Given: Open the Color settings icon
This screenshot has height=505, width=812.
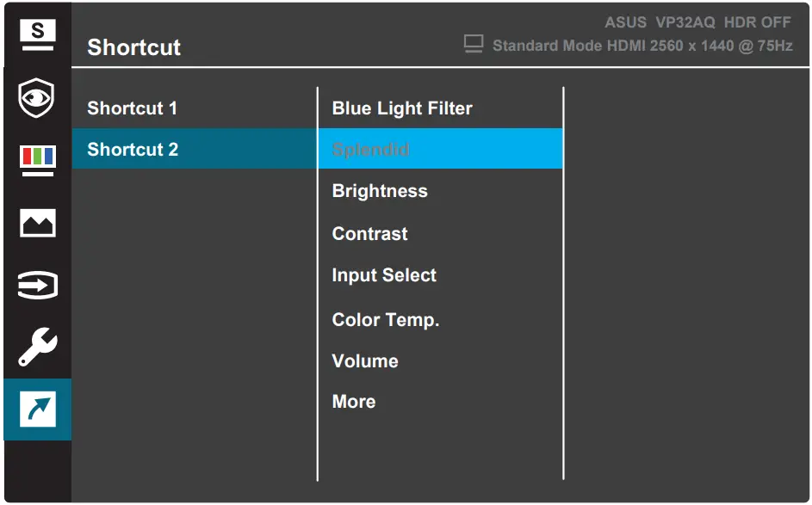Looking at the screenshot, I should click(36, 158).
